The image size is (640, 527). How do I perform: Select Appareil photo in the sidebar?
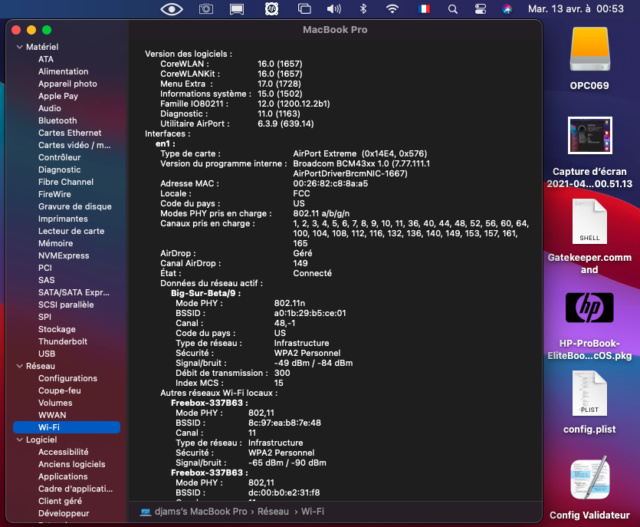click(68, 84)
